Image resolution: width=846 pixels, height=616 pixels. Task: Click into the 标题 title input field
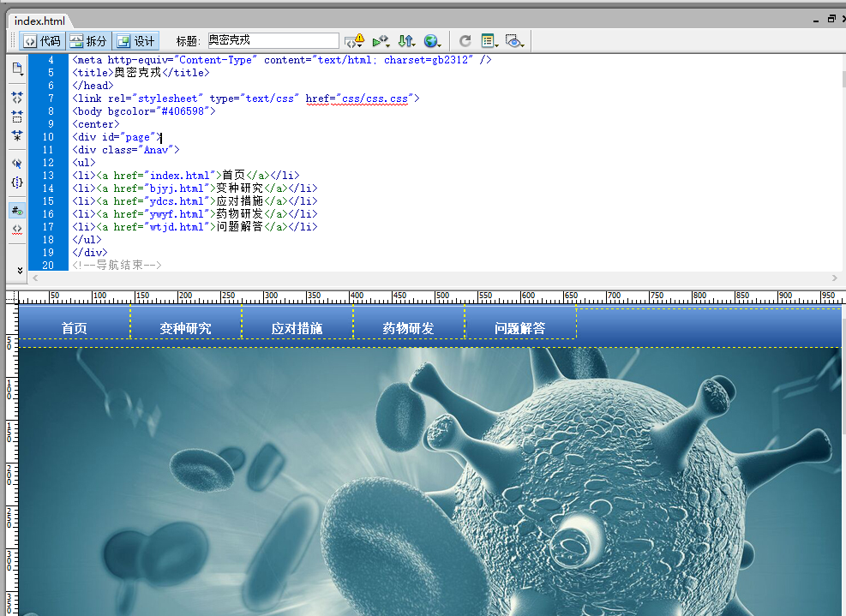(x=273, y=40)
